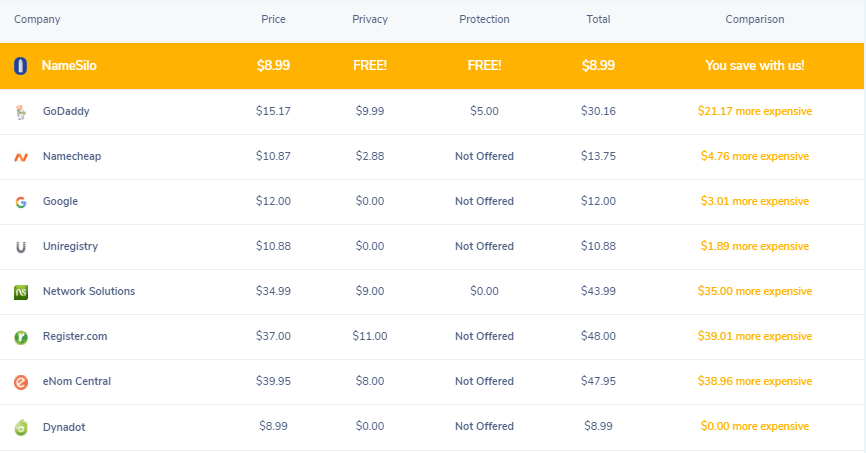The image size is (866, 453).
Task: Click "You save with us!" text
Action: 755,66
